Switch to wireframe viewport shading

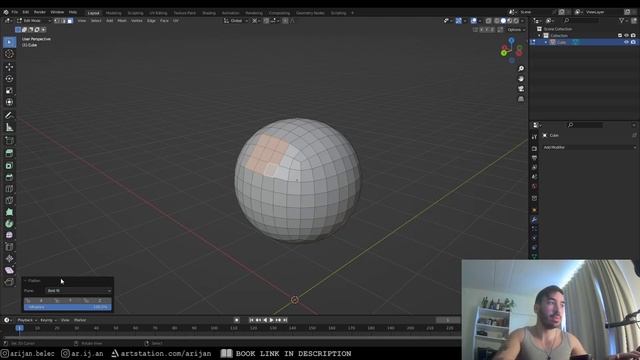click(x=497, y=21)
